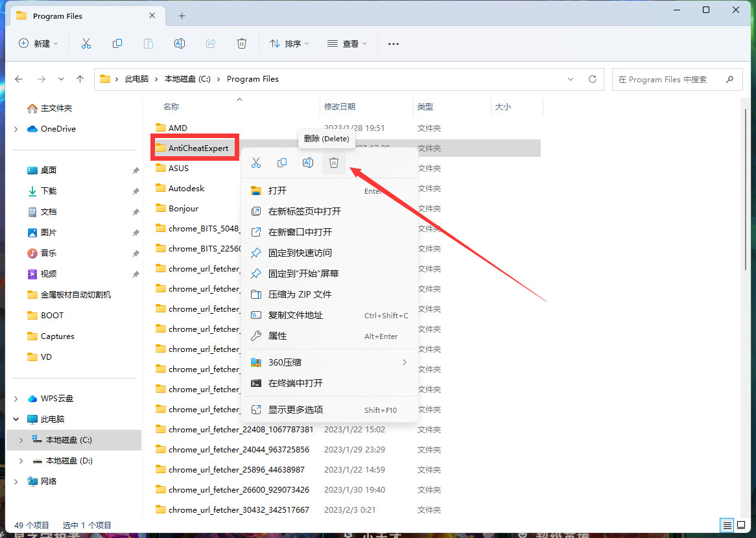Click the Delete trash icon in the context menu
756x538 pixels.
coord(334,163)
